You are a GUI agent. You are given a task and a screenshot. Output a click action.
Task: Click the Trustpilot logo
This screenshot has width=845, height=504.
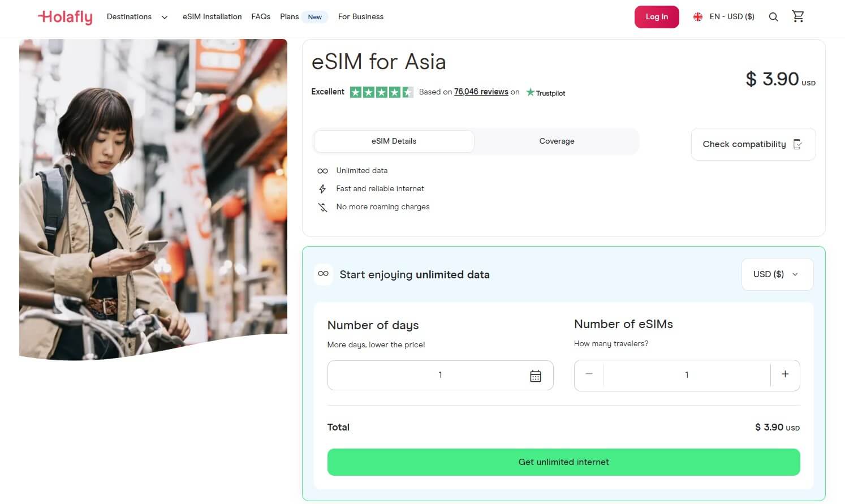[x=546, y=93]
